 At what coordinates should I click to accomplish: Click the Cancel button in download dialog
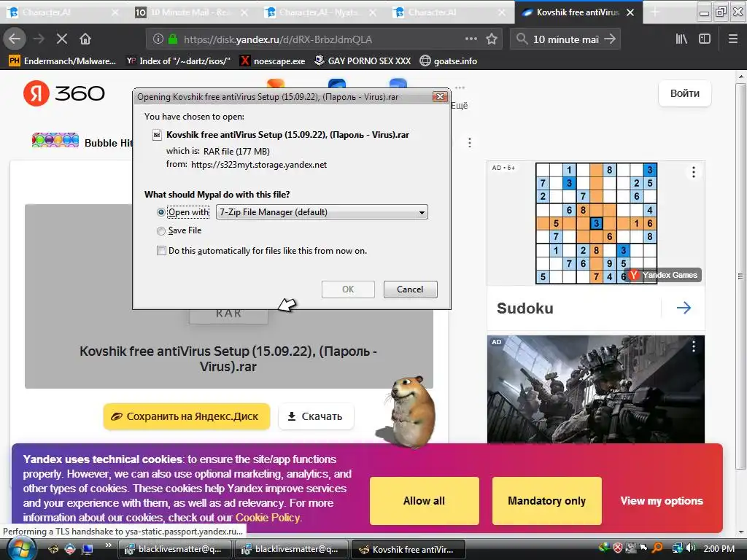coord(410,289)
